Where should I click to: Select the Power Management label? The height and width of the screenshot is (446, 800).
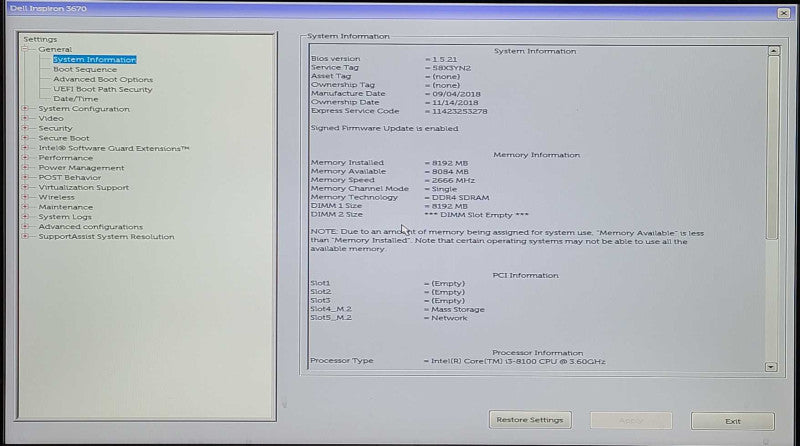(81, 168)
